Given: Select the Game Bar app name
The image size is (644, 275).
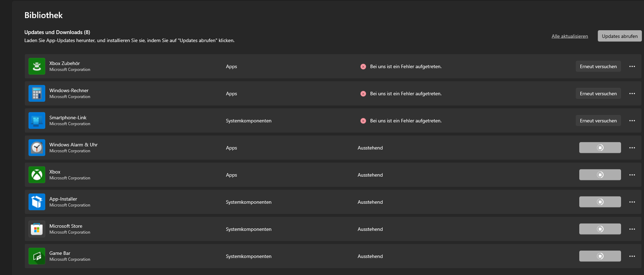Looking at the screenshot, I should coord(60,253).
